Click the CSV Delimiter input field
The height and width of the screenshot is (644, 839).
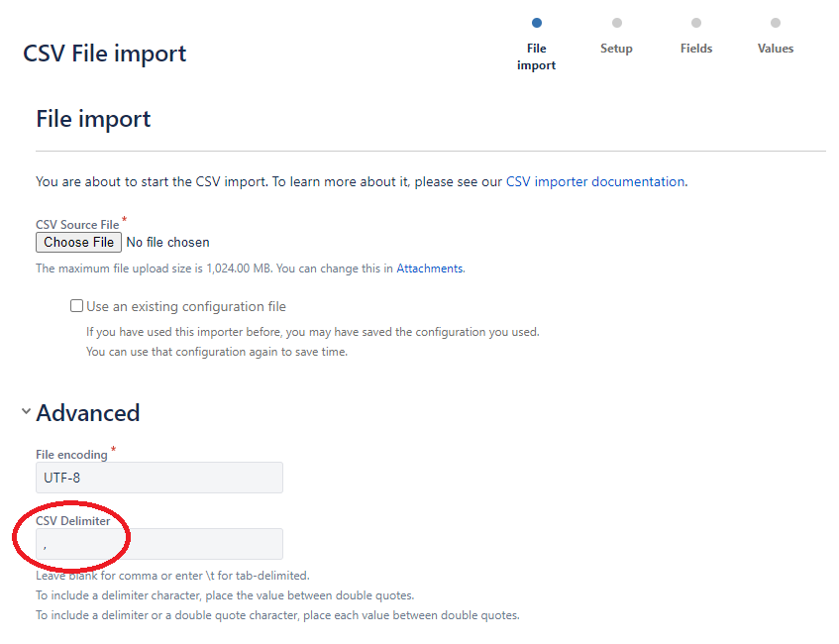coord(158,543)
